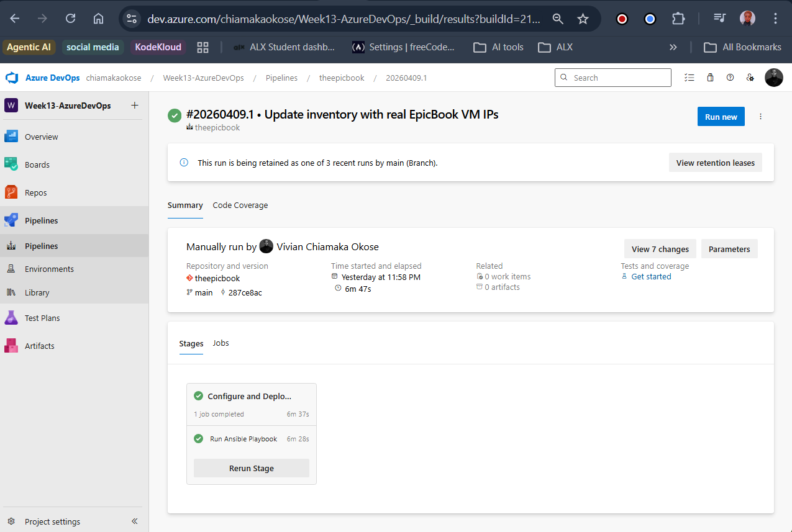The height and width of the screenshot is (532, 792).
Task: Open the Settings freeCodeCamp bookmark
Action: (x=404, y=47)
